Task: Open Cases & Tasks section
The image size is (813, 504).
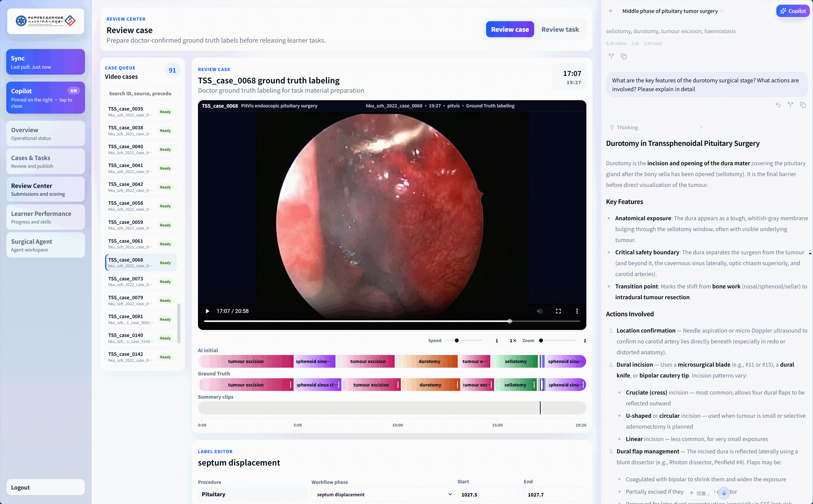Action: click(x=45, y=162)
